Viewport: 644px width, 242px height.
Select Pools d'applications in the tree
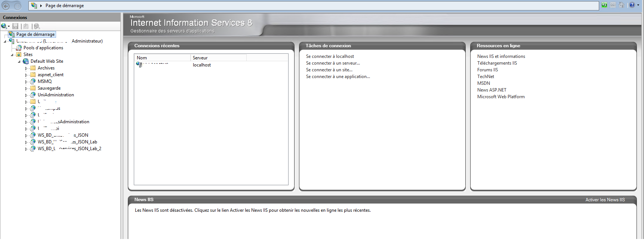point(43,48)
